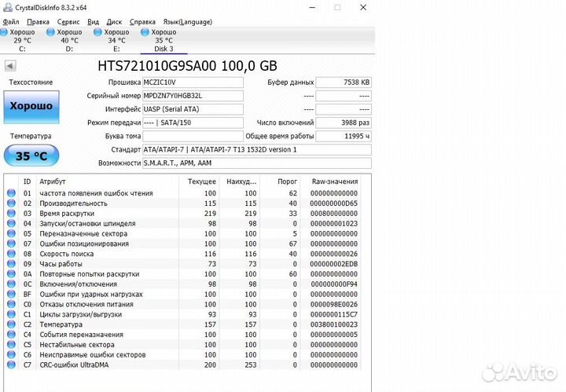Close the CrystalDiskInfo window
The image size is (566, 392).
click(x=363, y=7)
